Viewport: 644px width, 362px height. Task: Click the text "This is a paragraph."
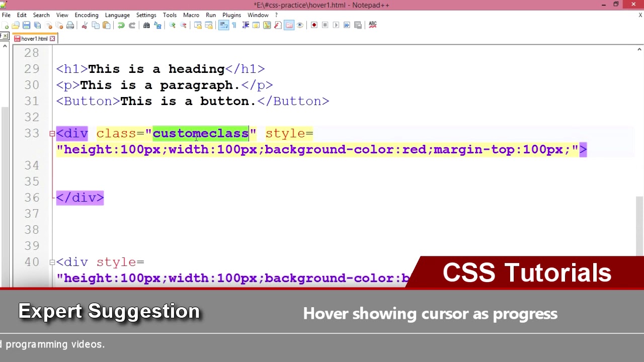click(x=160, y=85)
